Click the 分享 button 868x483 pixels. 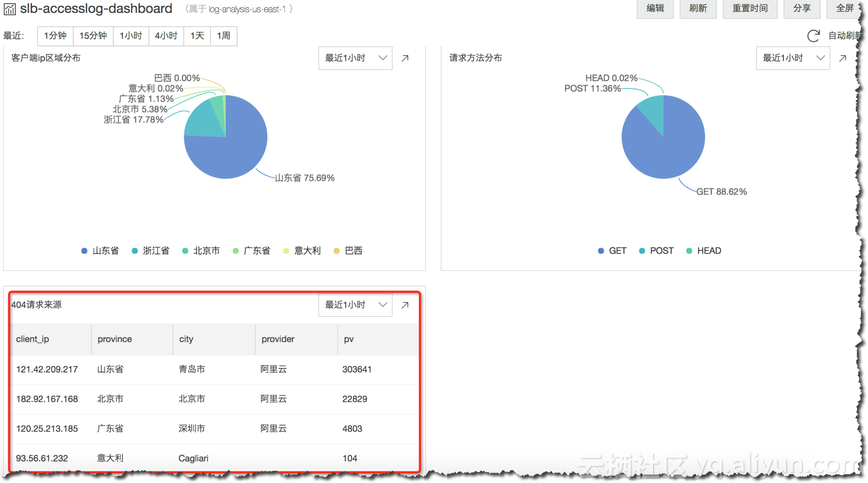click(x=802, y=9)
